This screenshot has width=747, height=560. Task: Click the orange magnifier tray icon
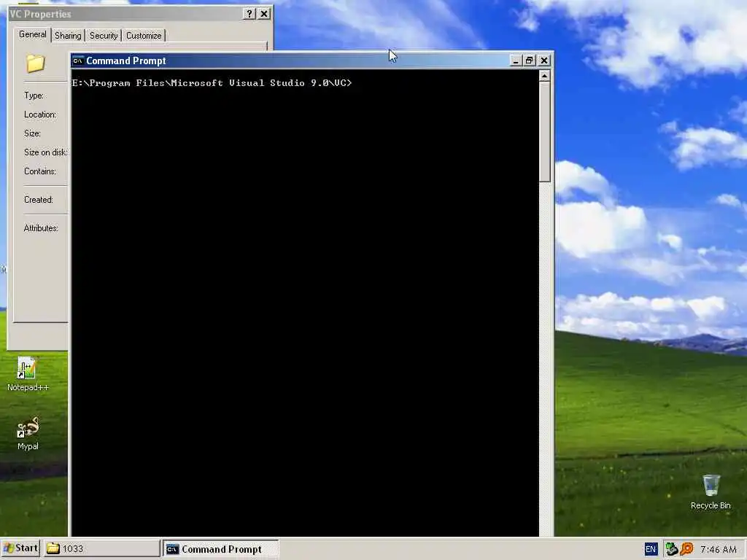(686, 549)
